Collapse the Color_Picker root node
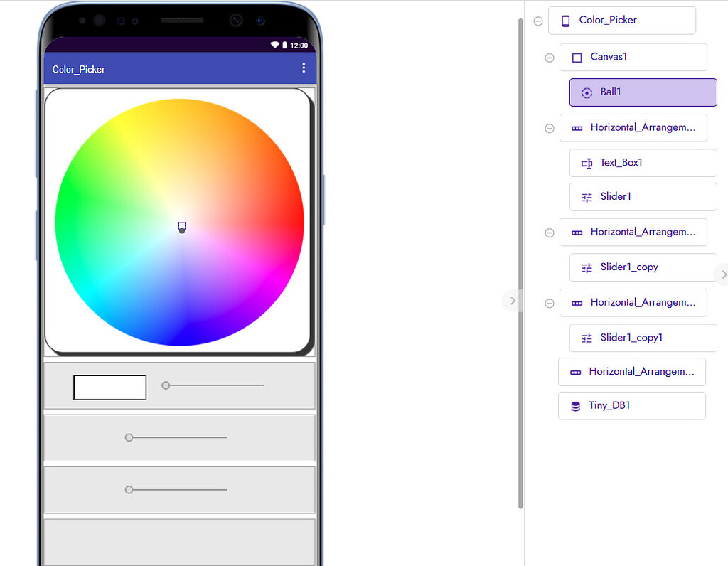728x566 pixels. 538,21
